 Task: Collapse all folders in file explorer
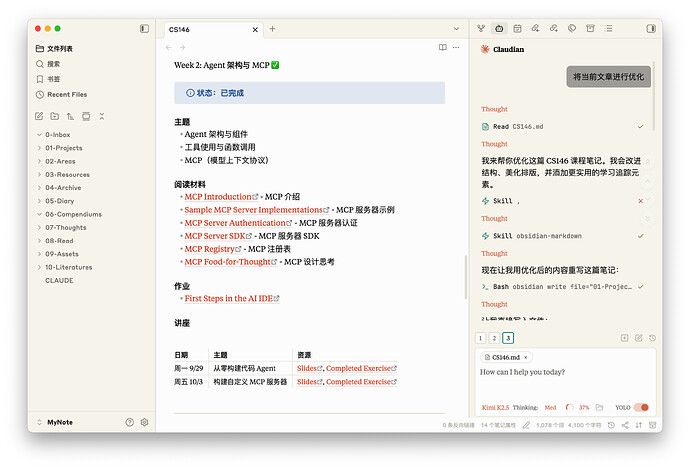pyautogui.click(x=102, y=116)
